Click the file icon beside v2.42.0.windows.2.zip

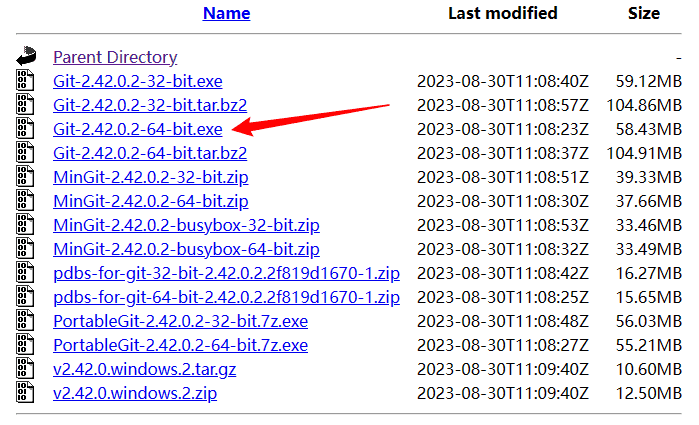point(25,393)
